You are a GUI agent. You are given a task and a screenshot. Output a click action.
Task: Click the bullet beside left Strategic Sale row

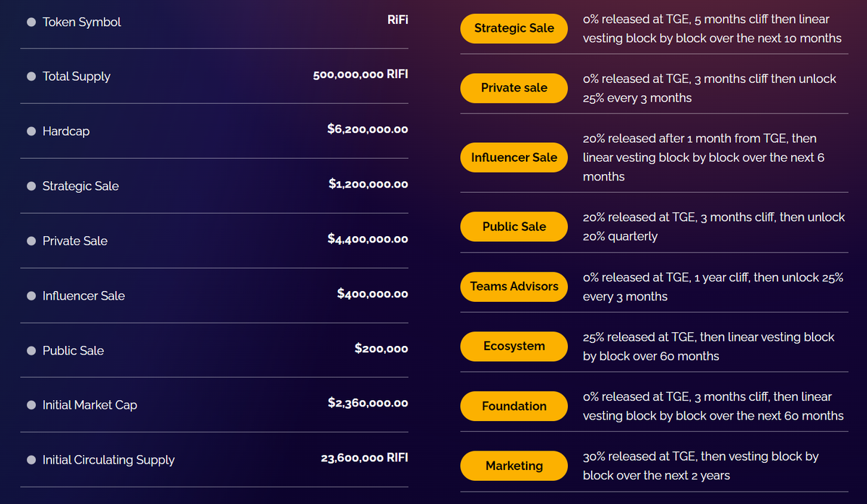(31, 186)
